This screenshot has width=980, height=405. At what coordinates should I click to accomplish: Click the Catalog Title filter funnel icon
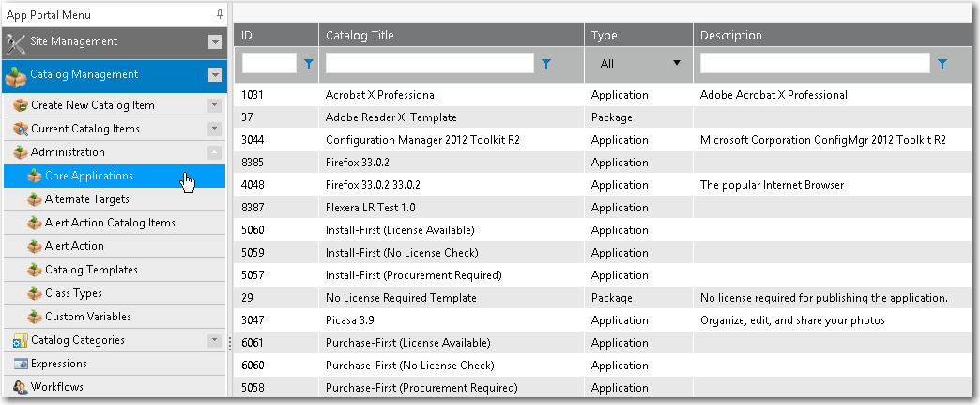click(546, 64)
